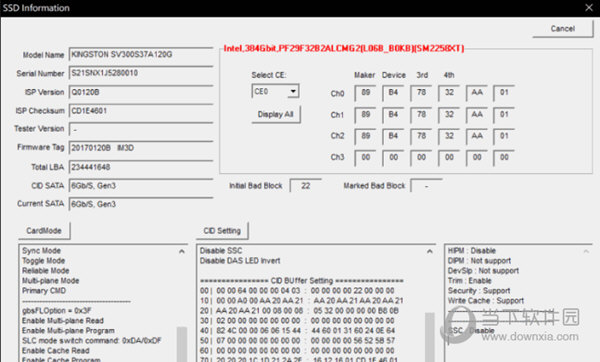Select 'Trim : Enable' line
600x362 pixels.
(469, 280)
